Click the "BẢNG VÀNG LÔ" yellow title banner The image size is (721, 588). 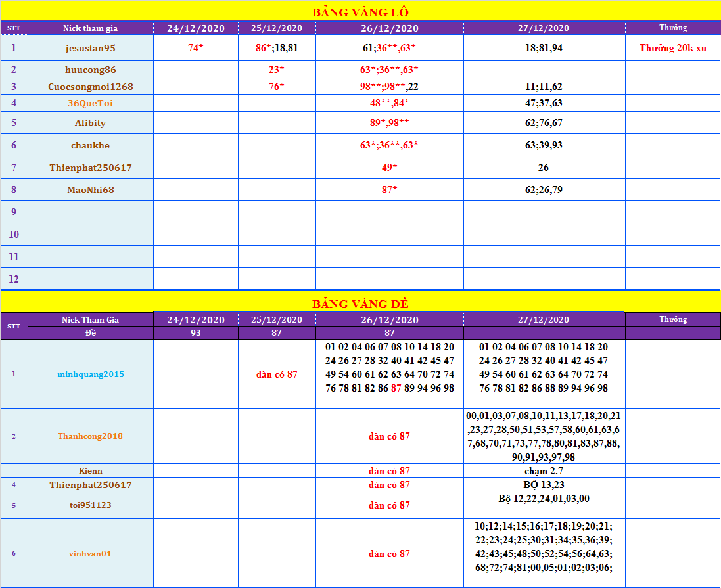(360, 12)
